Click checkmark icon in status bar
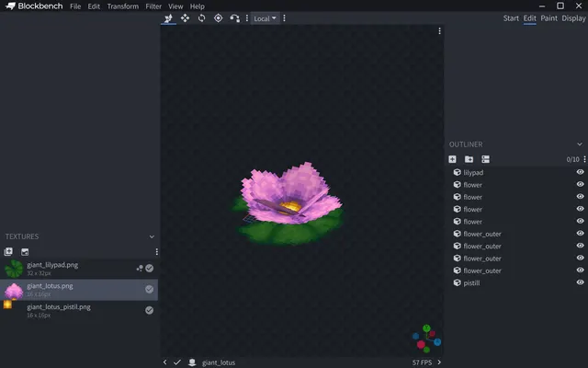The height and width of the screenshot is (368, 588). (177, 362)
